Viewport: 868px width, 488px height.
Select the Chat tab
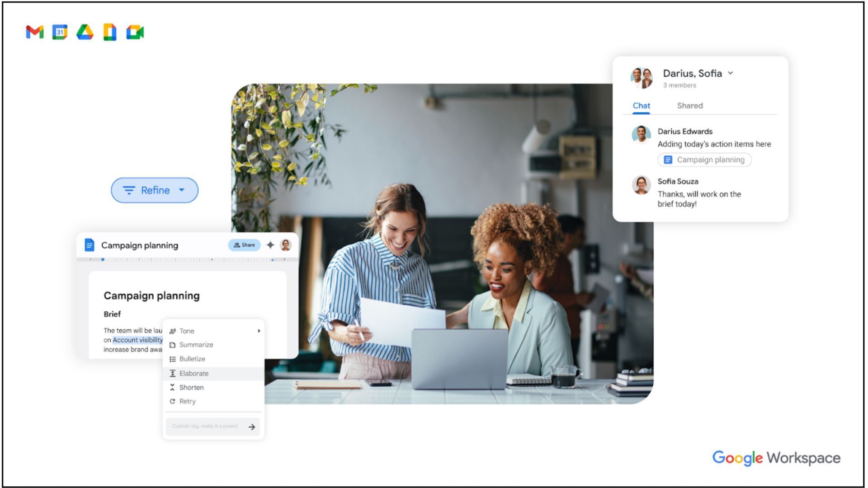[641, 106]
